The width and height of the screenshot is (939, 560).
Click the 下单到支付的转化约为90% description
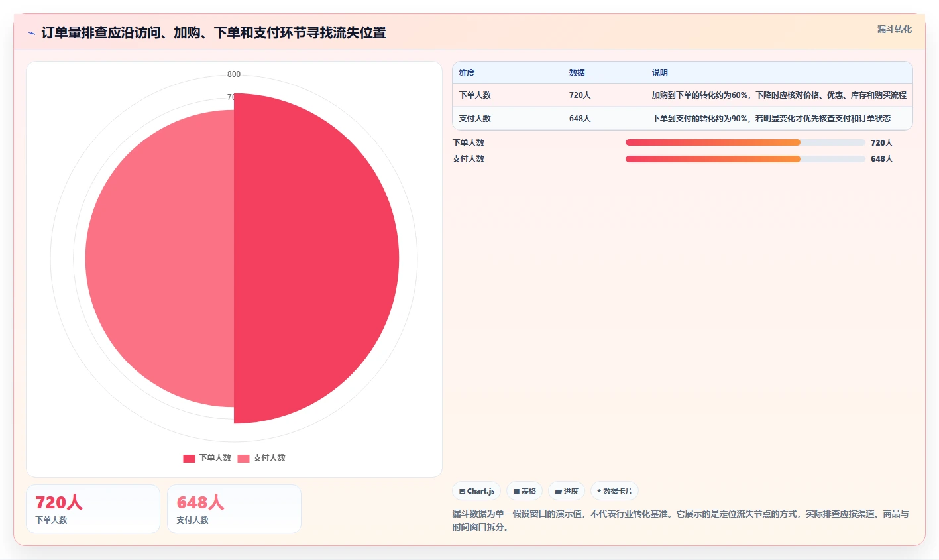tap(771, 119)
